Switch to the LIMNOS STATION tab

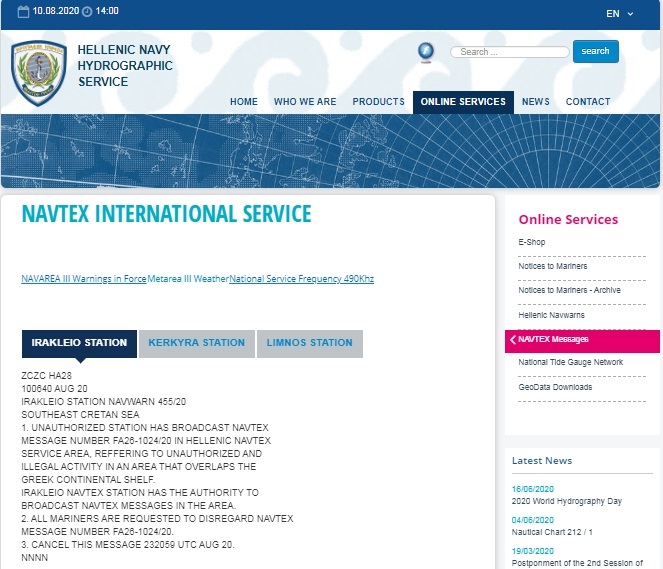pyautogui.click(x=309, y=343)
